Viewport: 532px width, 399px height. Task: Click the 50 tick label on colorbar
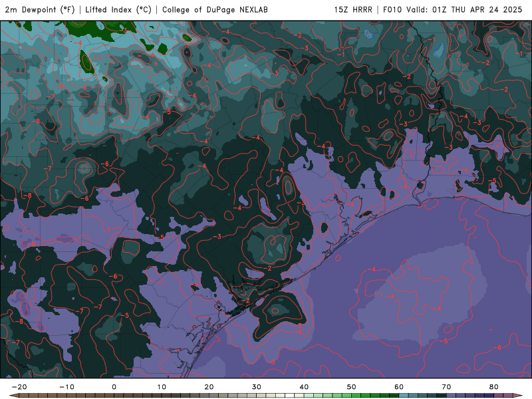click(352, 387)
